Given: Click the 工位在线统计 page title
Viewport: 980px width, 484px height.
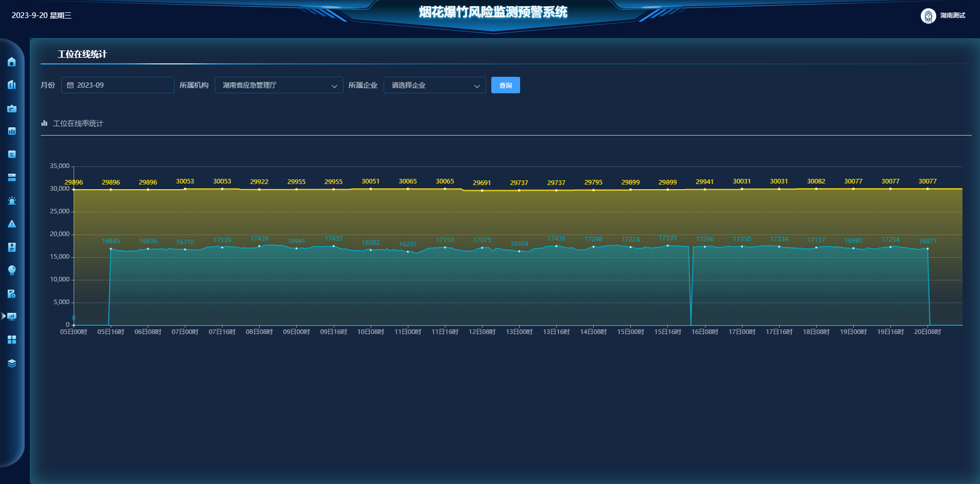Looking at the screenshot, I should pos(82,54).
